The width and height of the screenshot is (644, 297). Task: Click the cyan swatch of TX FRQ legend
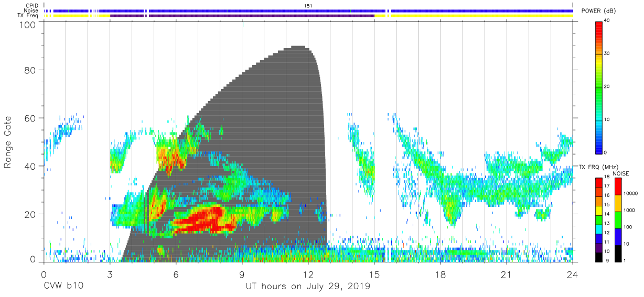[598, 229]
